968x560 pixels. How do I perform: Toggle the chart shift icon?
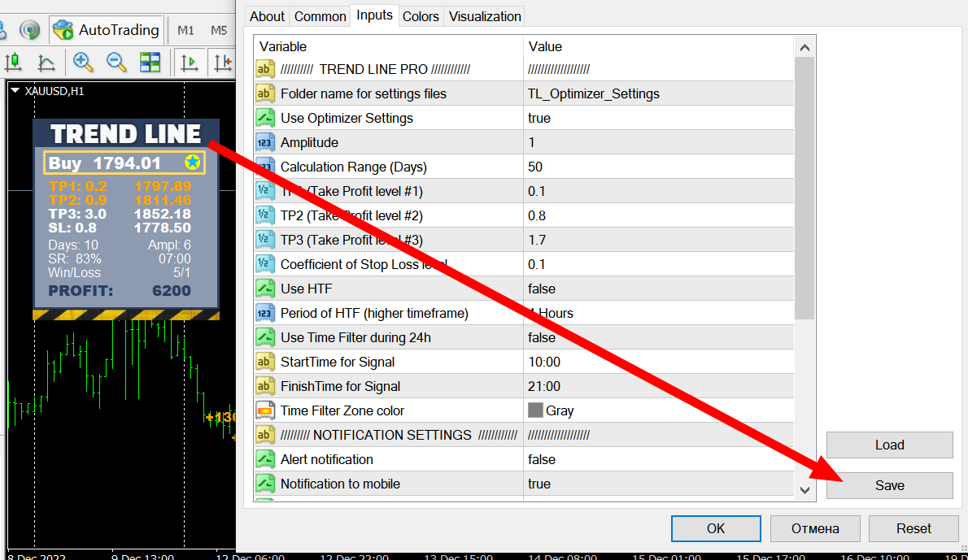[222, 63]
